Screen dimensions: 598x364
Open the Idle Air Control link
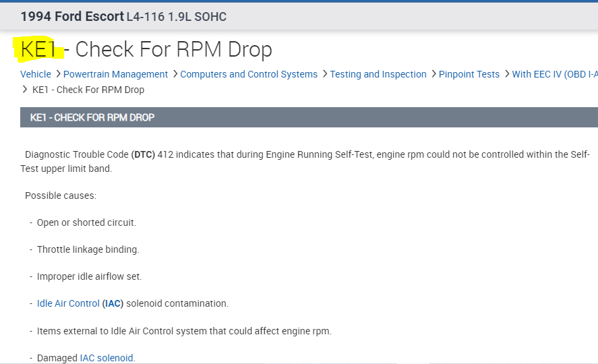tap(68, 303)
